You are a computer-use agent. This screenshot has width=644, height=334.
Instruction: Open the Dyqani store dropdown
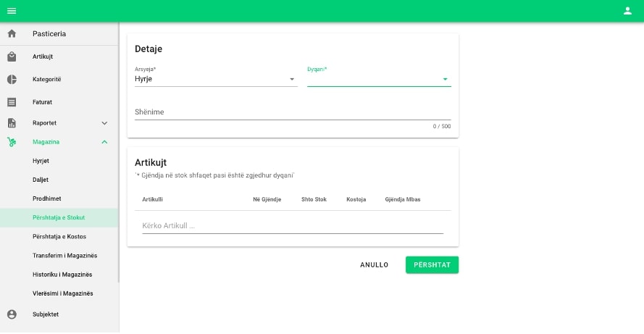click(x=378, y=79)
